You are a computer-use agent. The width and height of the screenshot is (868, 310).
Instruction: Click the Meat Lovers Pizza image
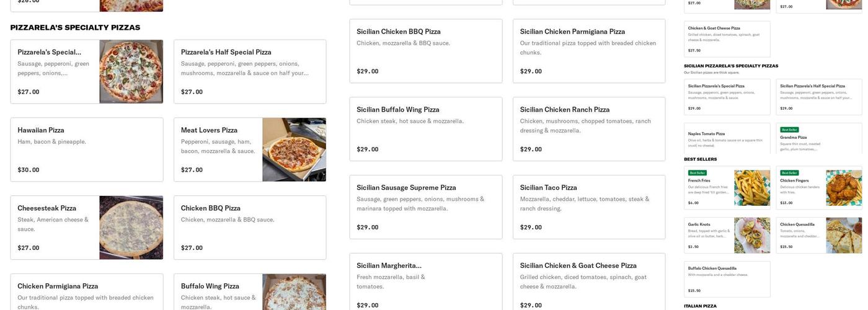(x=294, y=150)
